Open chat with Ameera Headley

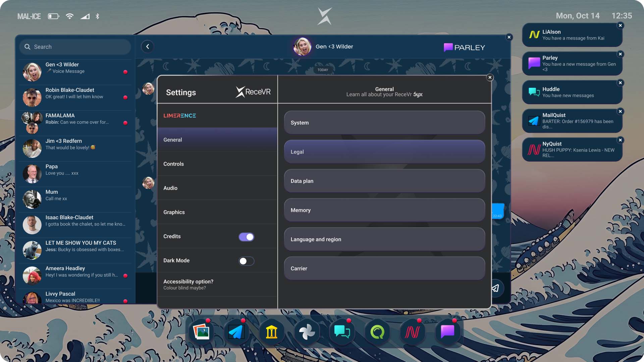tap(75, 276)
